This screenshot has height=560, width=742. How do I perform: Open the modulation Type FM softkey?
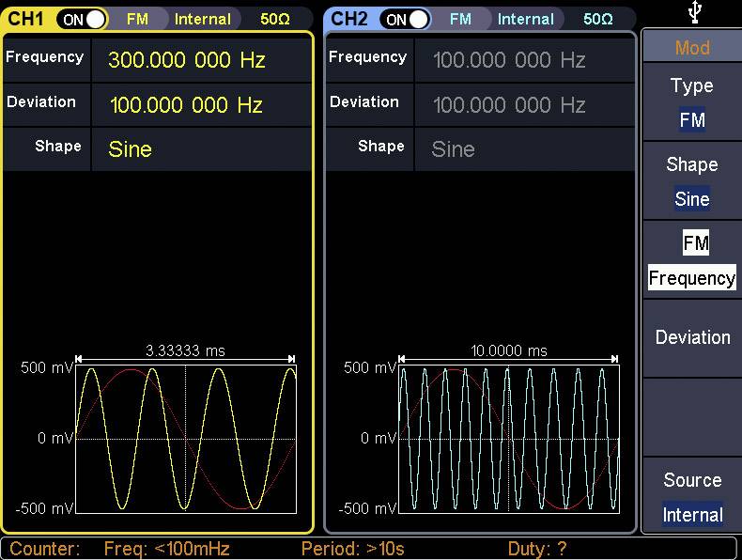point(691,102)
